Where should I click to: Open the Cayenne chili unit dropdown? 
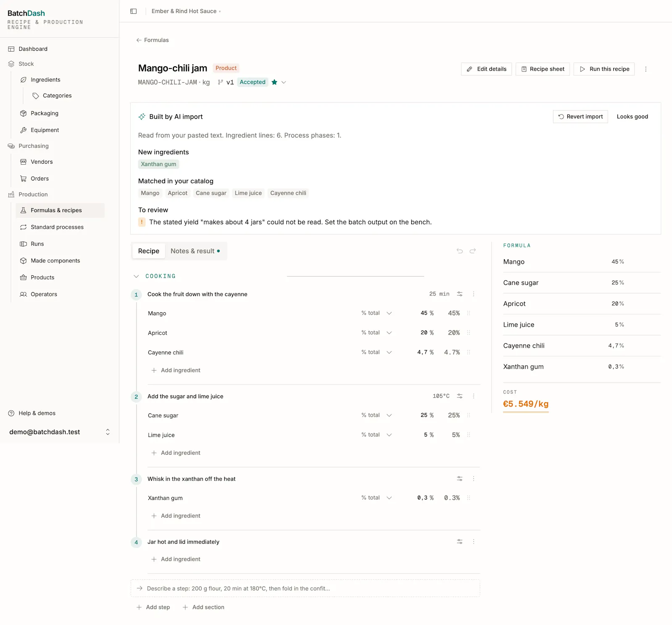tap(377, 353)
